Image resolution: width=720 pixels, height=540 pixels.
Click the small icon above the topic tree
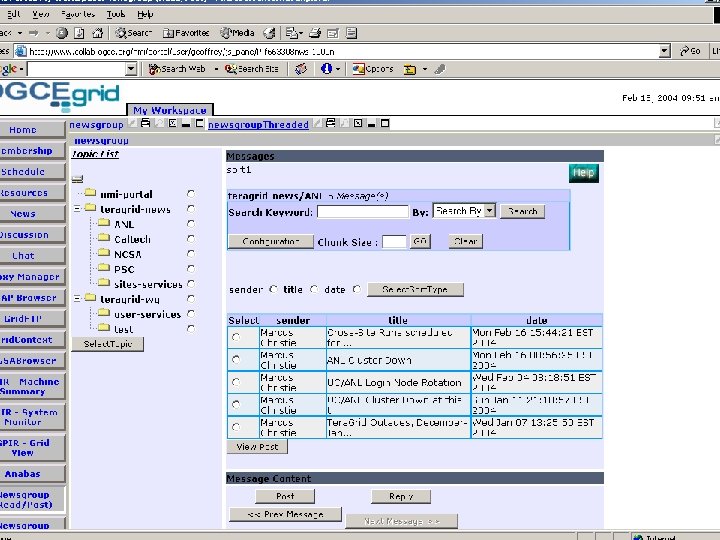78,179
